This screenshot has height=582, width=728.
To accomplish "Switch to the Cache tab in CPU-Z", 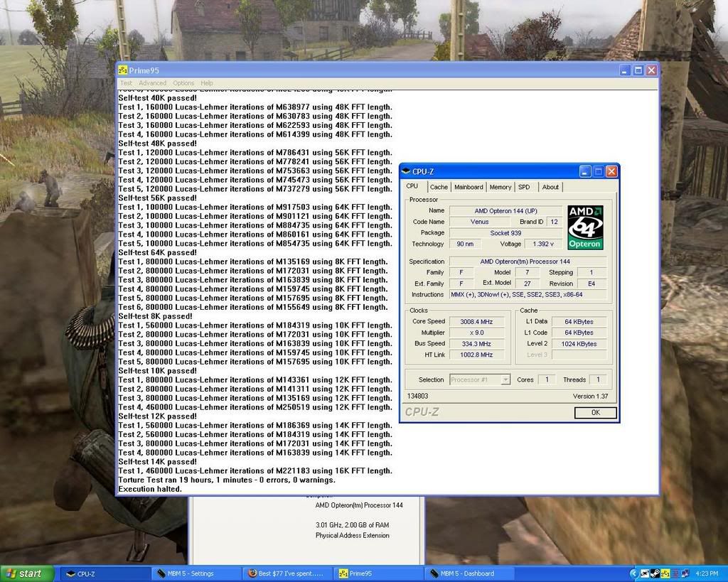I will tap(439, 187).
